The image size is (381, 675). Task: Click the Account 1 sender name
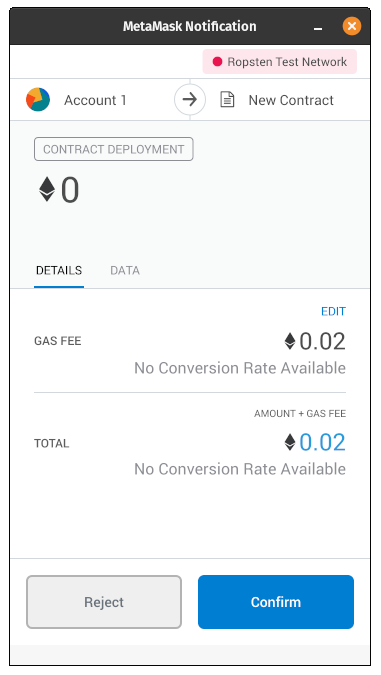coord(95,100)
